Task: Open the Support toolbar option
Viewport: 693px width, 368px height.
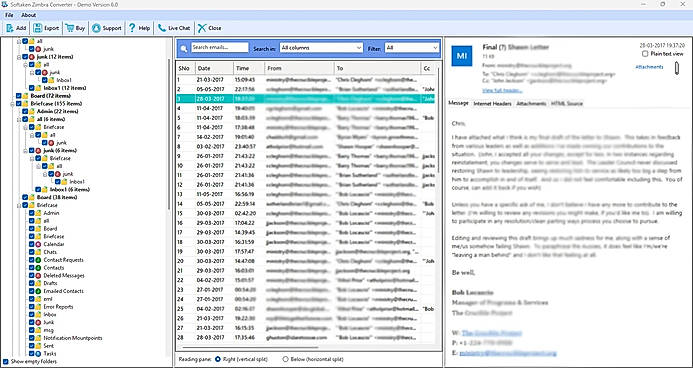Action: [107, 28]
